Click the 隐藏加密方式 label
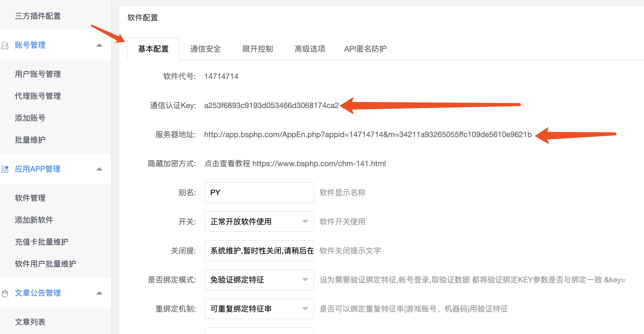 pos(172,164)
